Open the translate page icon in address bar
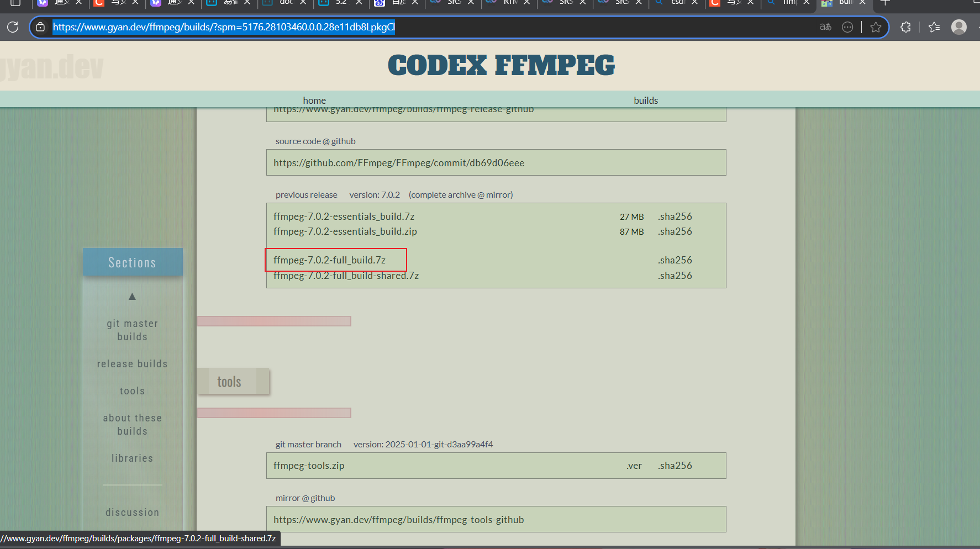Image resolution: width=980 pixels, height=549 pixels. [x=825, y=27]
